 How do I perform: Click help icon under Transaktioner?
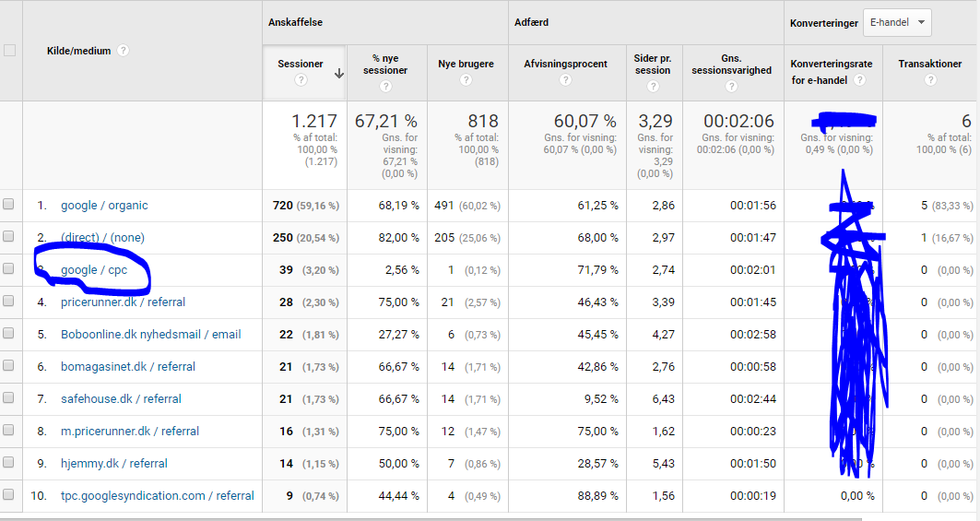click(930, 81)
